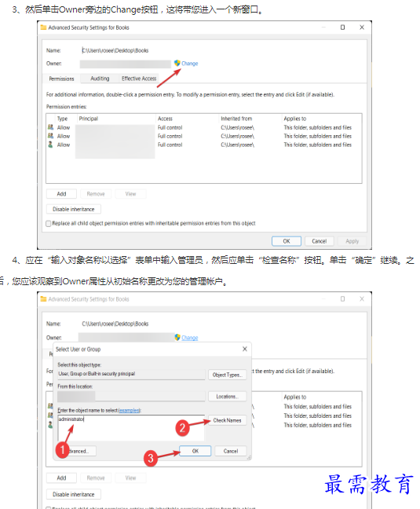
Task: Click the View button in top dialog
Action: pyautogui.click(x=130, y=194)
